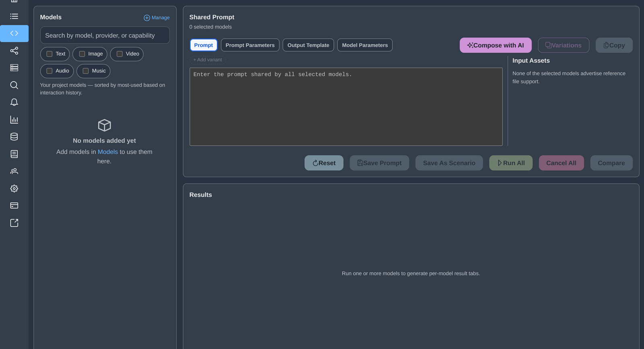Open the share nodes sidebar icon
Screen dimensions: 644x349
(x=14, y=51)
